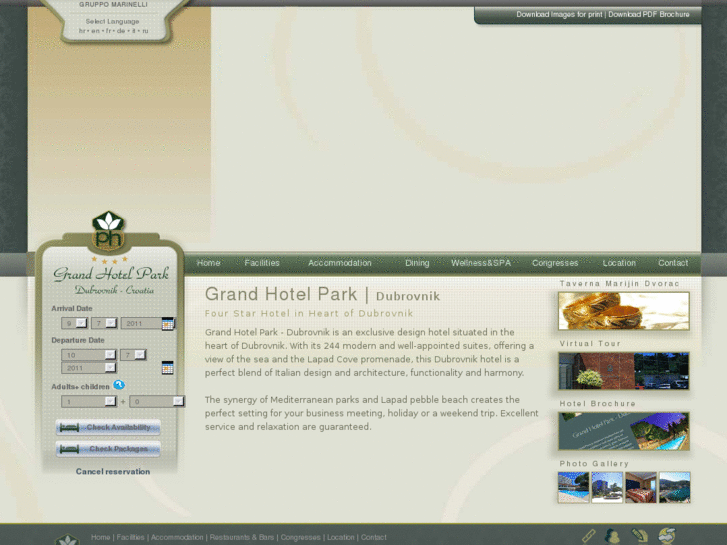The width and height of the screenshot is (727, 545).
Task: Expand the arrival month dropdown showing 7
Action: tap(104, 323)
